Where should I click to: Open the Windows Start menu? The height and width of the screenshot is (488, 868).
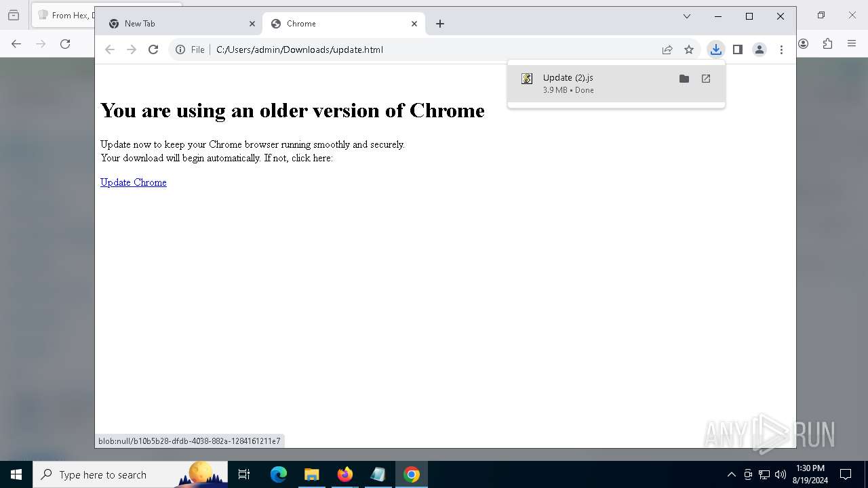(x=16, y=474)
